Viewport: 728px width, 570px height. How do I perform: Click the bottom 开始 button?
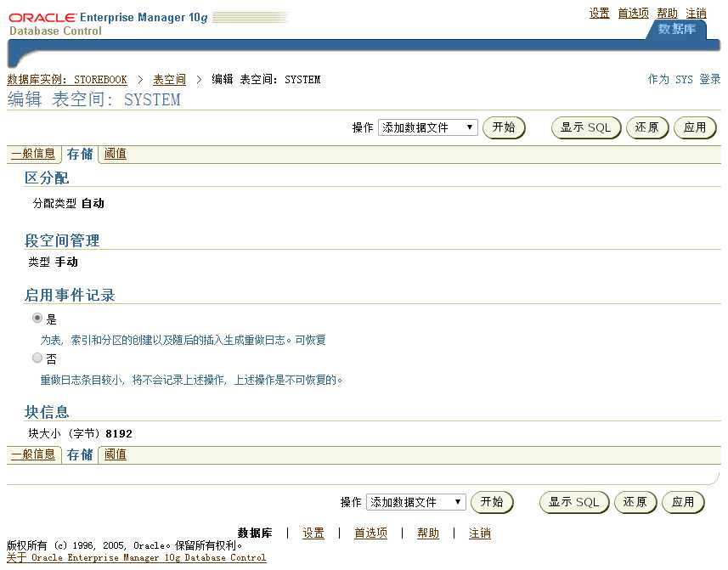click(492, 502)
